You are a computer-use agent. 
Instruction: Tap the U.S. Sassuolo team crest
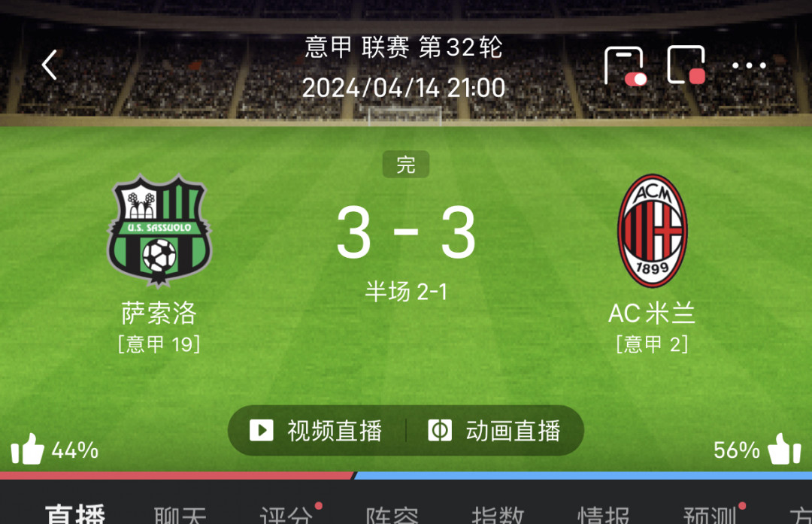point(159,231)
